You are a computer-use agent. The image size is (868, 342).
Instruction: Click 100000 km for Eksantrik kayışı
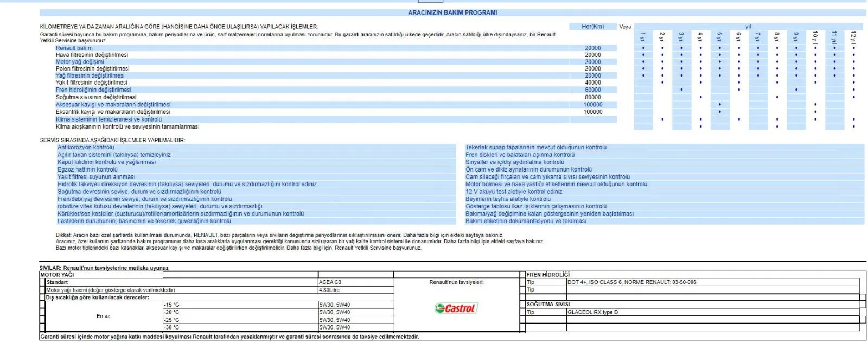[x=593, y=112]
